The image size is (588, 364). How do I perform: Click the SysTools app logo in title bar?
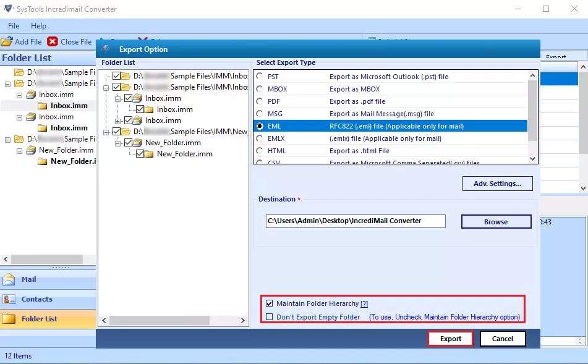[8, 8]
